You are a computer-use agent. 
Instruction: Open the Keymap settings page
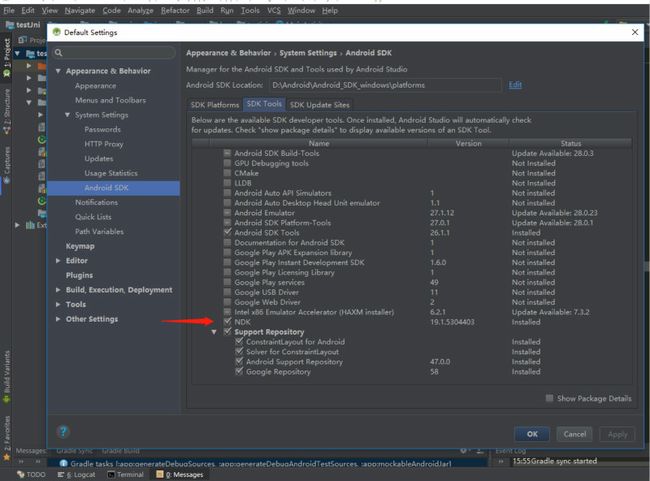click(80, 246)
